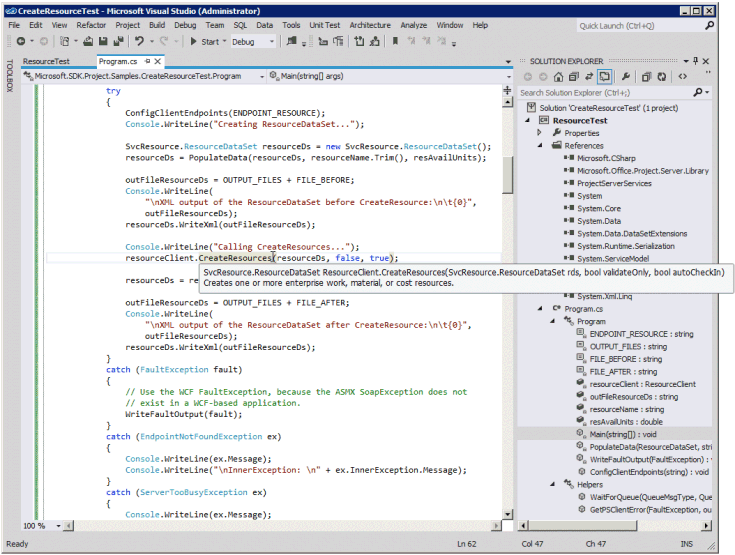Click the Find in Files toolbar icon
735x555 pixels.
click(292, 41)
